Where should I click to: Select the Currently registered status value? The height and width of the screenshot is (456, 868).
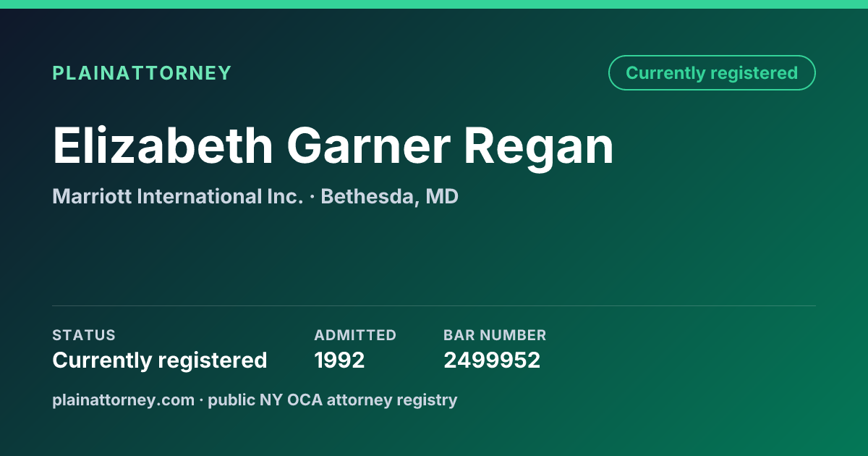(160, 360)
